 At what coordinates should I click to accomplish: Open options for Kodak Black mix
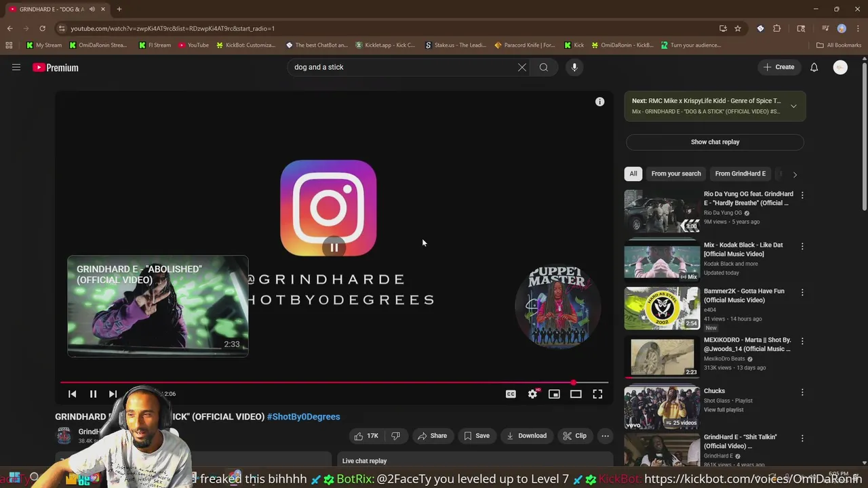coord(802,247)
